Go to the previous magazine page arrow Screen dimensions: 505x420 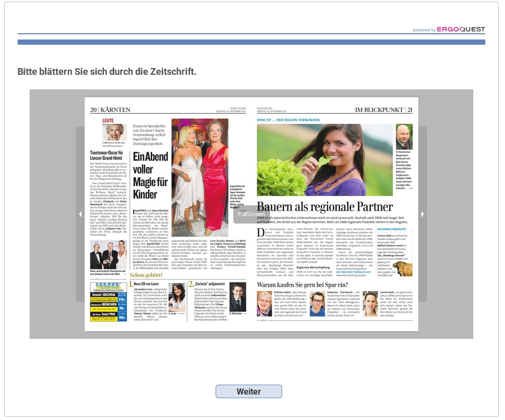pos(80,214)
